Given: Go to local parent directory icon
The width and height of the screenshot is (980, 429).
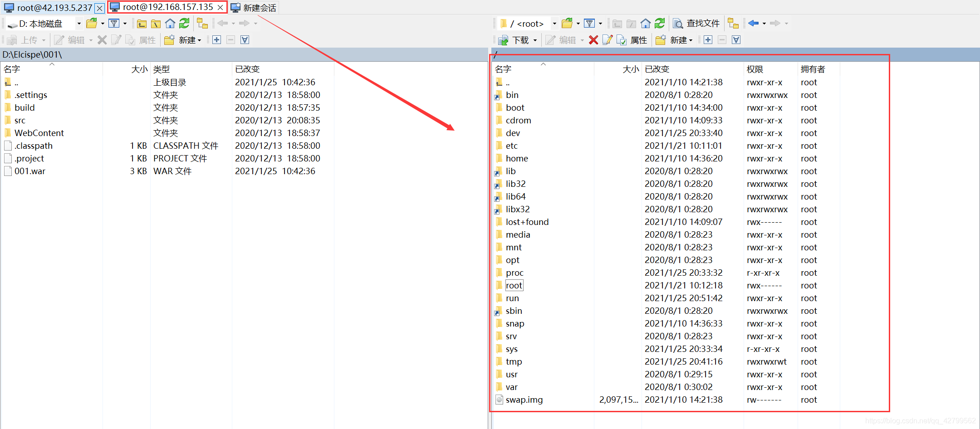Looking at the screenshot, I should [x=142, y=24].
